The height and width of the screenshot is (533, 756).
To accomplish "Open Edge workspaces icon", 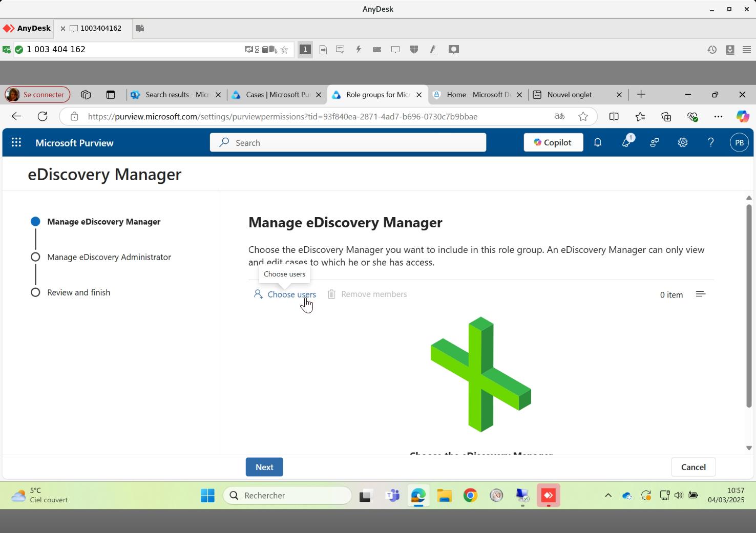I will [86, 95].
